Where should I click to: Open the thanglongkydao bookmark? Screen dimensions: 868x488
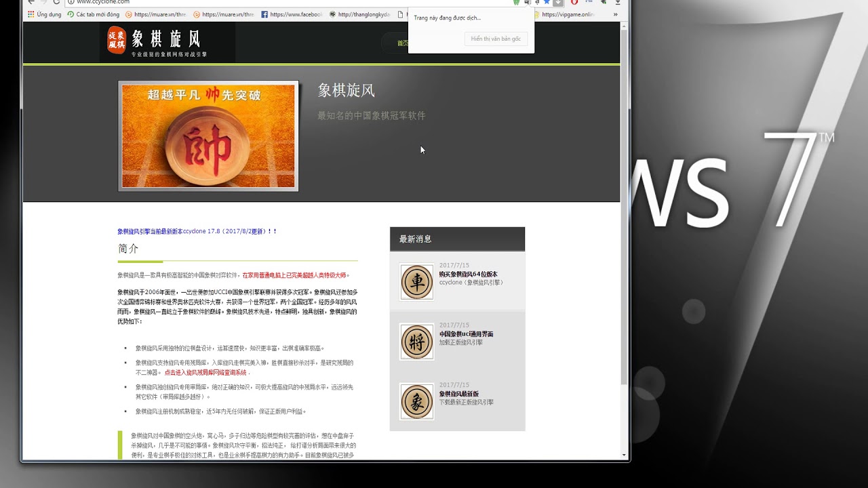[x=360, y=14]
